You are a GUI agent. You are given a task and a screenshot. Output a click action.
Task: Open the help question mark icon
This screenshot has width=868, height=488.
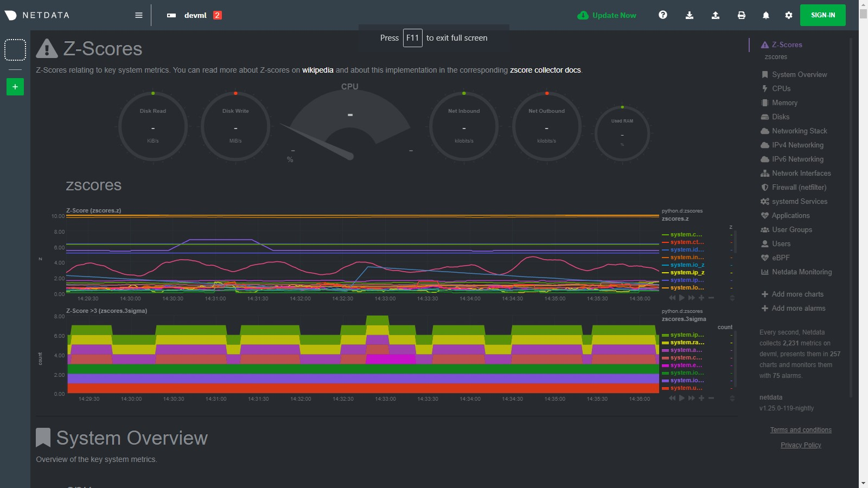pyautogui.click(x=663, y=15)
